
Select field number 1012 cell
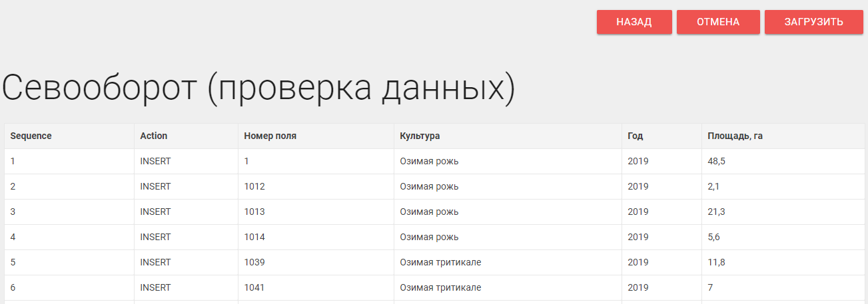point(254,186)
